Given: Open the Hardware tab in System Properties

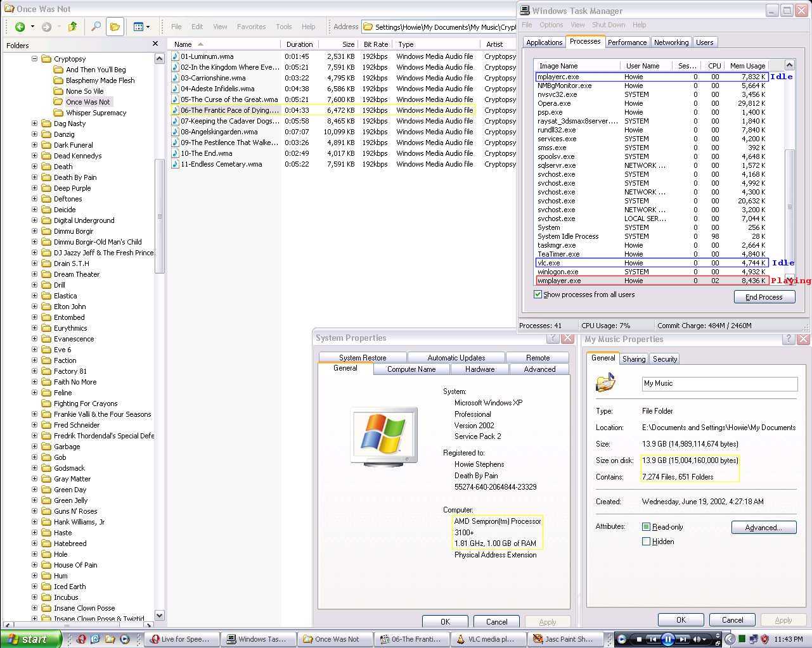Looking at the screenshot, I should point(480,369).
